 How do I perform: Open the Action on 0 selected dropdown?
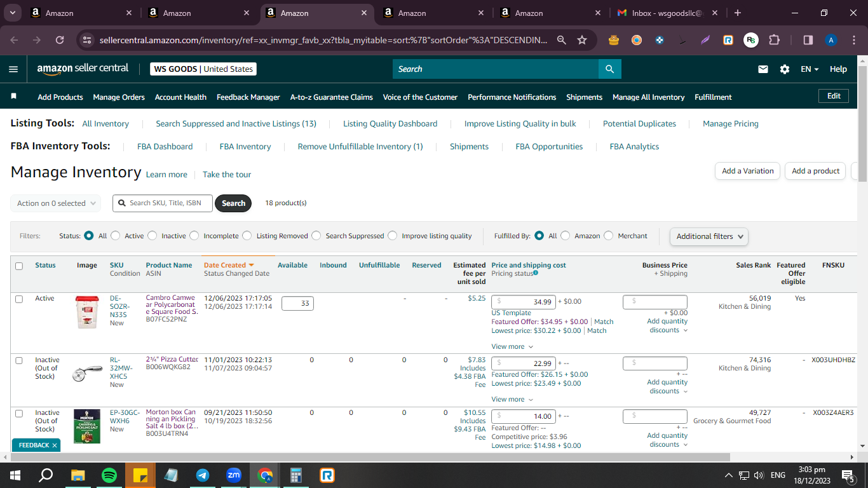click(x=56, y=203)
